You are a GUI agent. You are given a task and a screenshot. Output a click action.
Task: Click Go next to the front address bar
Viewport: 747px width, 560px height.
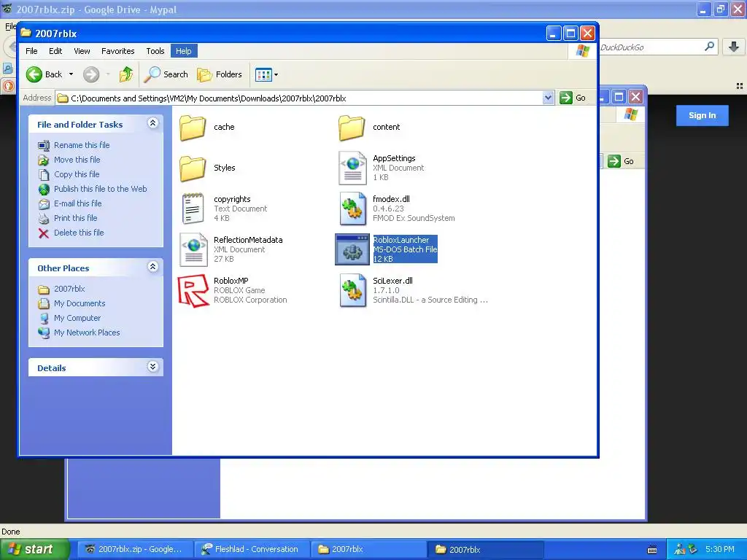573,98
